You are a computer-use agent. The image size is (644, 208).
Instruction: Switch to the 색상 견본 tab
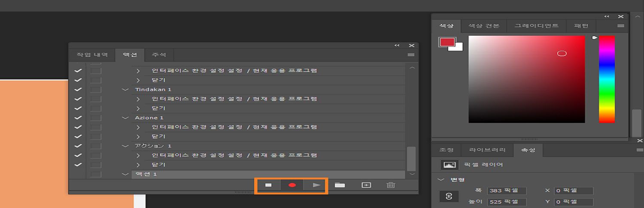(x=484, y=26)
